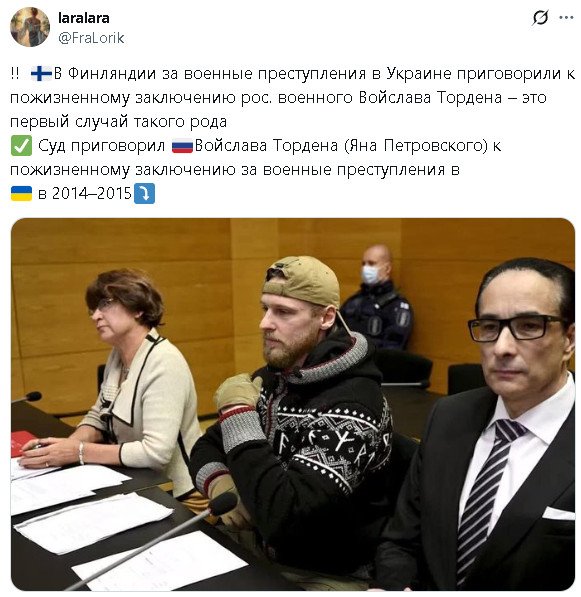The width and height of the screenshot is (581, 597).
Task: Click the Russian flag emoji before Войслава
Action: (x=182, y=146)
